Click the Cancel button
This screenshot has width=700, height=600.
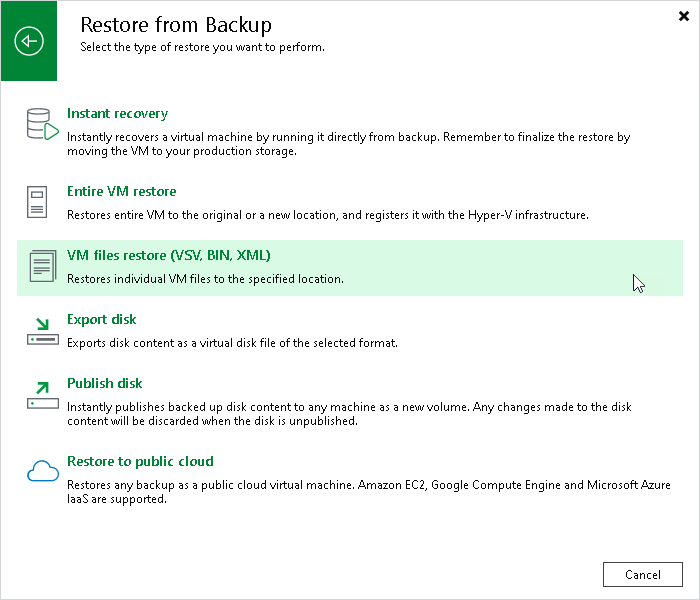642,575
